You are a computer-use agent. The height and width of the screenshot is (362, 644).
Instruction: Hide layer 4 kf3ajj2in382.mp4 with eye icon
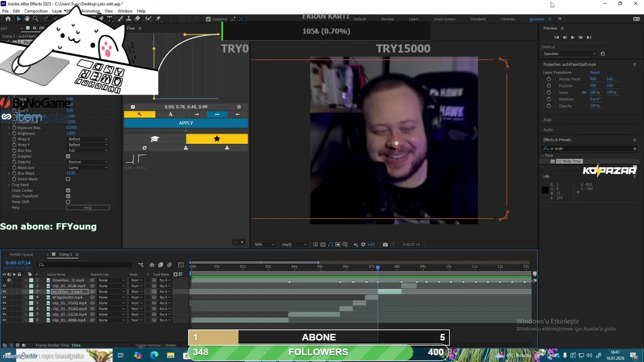pos(4,297)
